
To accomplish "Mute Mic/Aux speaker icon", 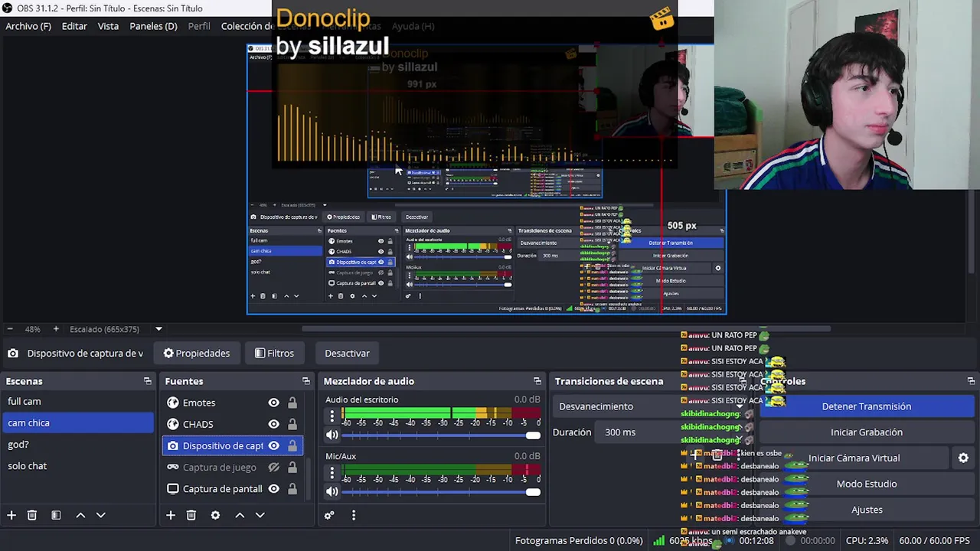I will [x=332, y=491].
